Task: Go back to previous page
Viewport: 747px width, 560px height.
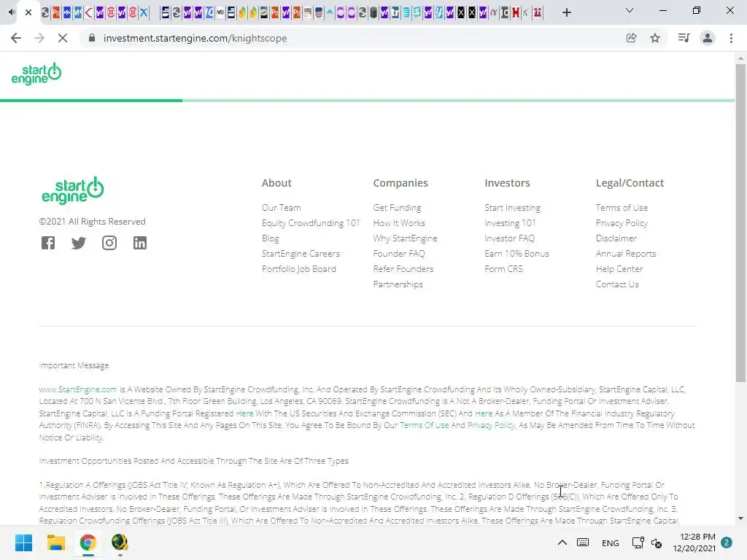Action: coord(16,38)
